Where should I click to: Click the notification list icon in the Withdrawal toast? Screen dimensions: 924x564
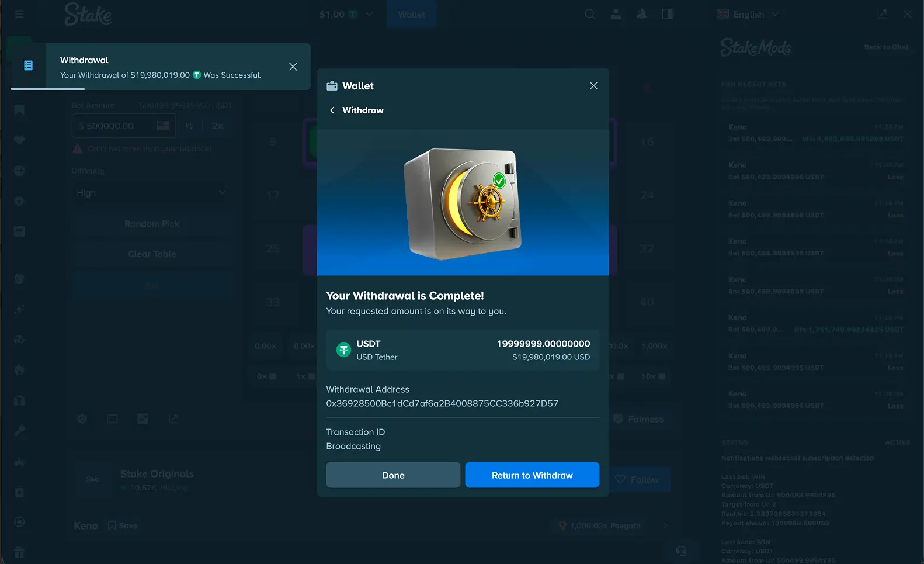coord(28,65)
